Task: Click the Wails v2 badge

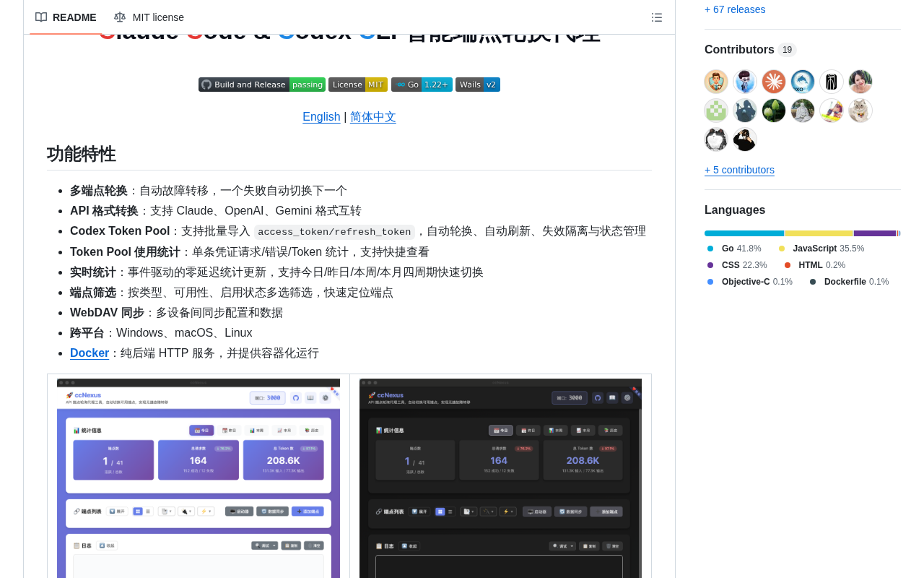Action: coord(478,85)
